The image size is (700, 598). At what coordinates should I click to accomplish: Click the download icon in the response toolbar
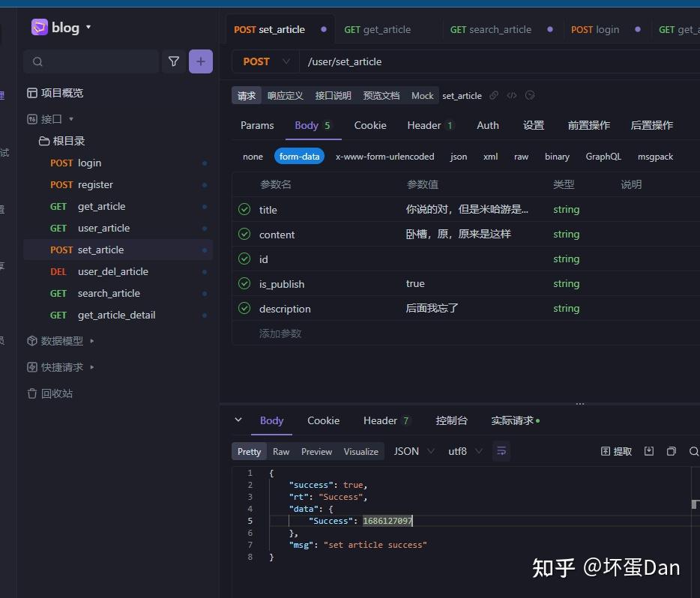648,451
